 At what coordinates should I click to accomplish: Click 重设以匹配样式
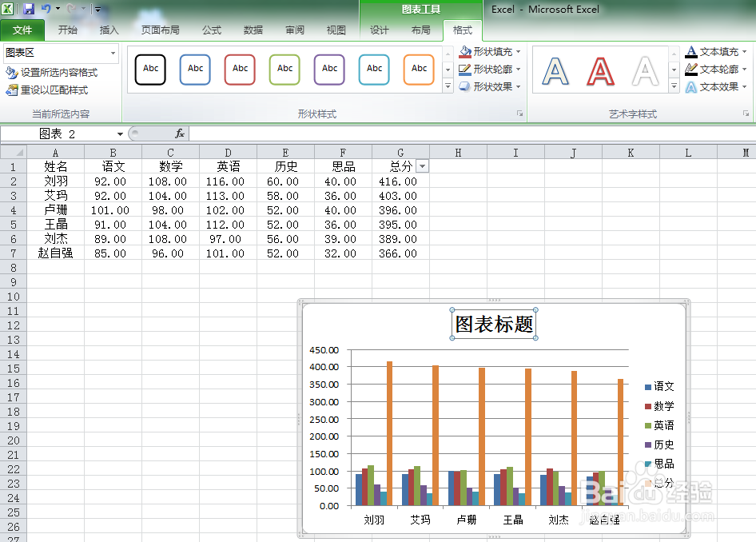(x=47, y=90)
